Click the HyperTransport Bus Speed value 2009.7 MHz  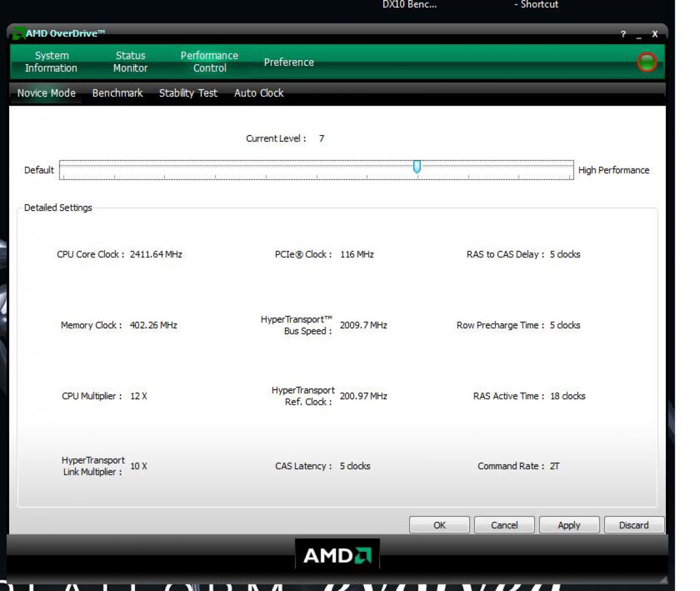(x=364, y=326)
